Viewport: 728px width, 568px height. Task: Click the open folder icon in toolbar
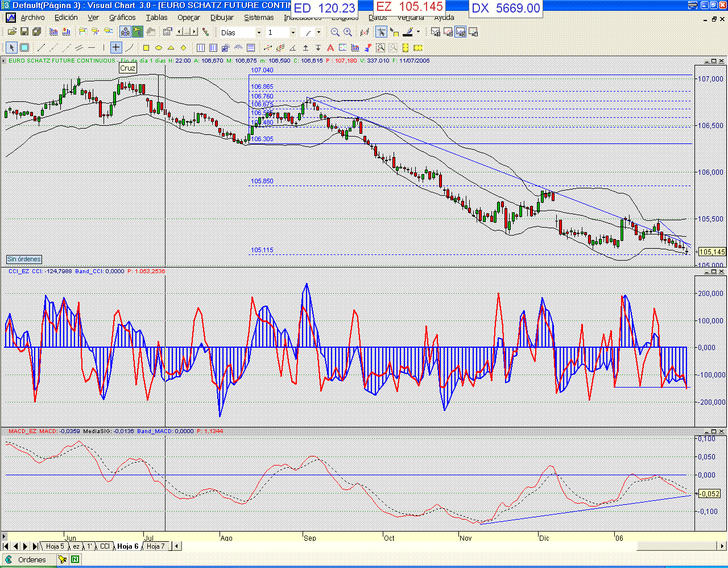point(12,32)
